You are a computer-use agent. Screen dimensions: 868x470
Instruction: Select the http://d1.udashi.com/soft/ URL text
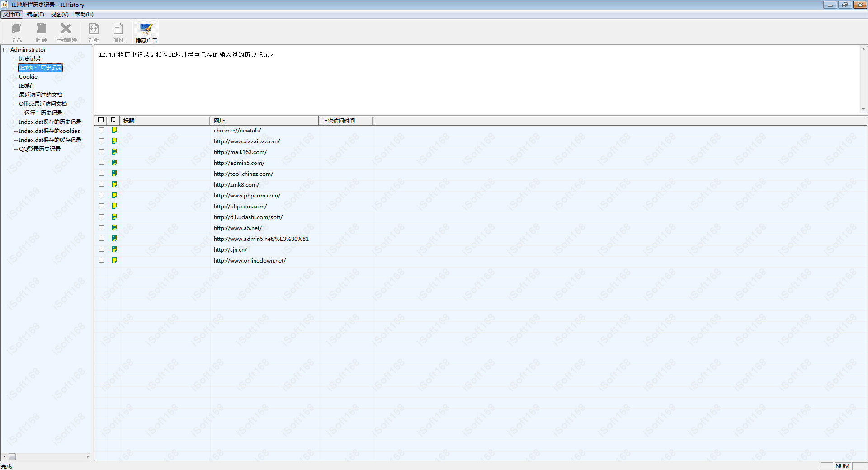point(248,217)
